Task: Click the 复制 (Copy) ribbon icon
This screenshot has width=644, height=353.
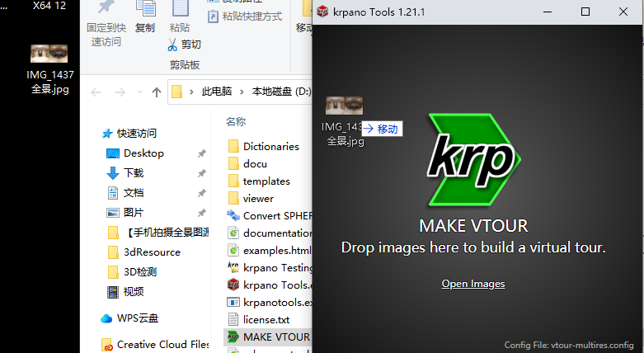Action: (x=145, y=10)
